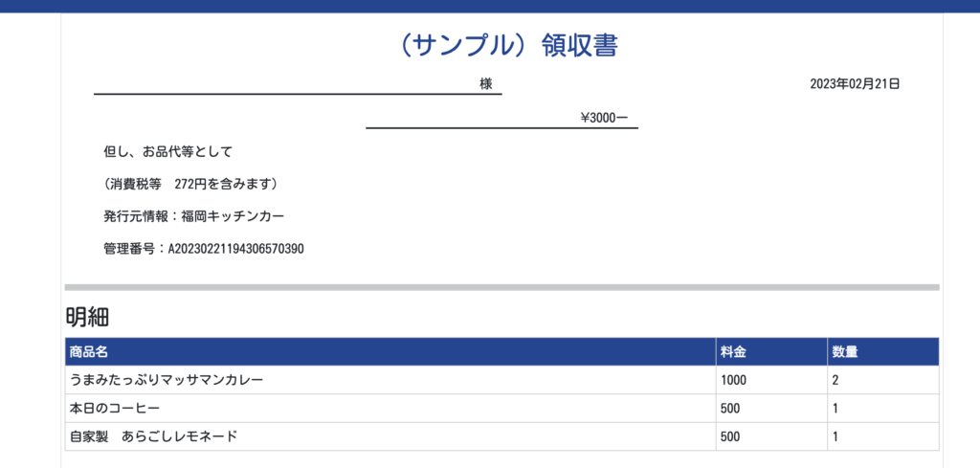
Task: Click the 商品名 column header
Action: point(89,351)
